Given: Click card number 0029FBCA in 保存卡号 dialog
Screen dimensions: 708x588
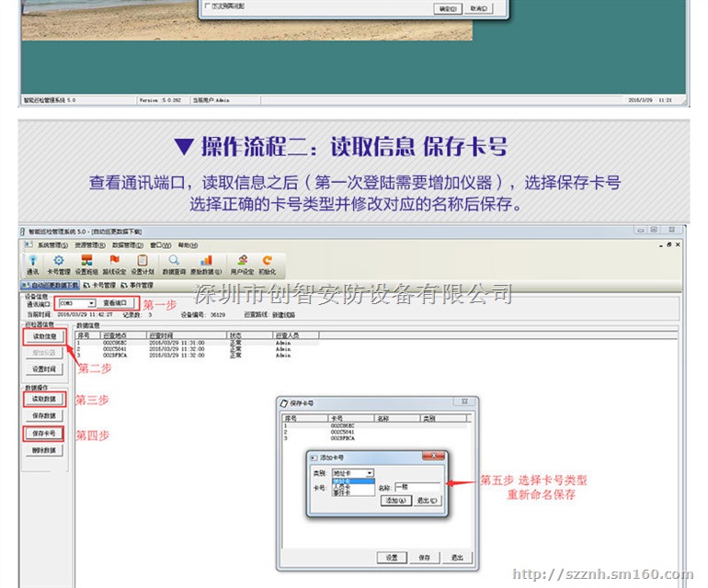Looking at the screenshot, I should [x=343, y=438].
